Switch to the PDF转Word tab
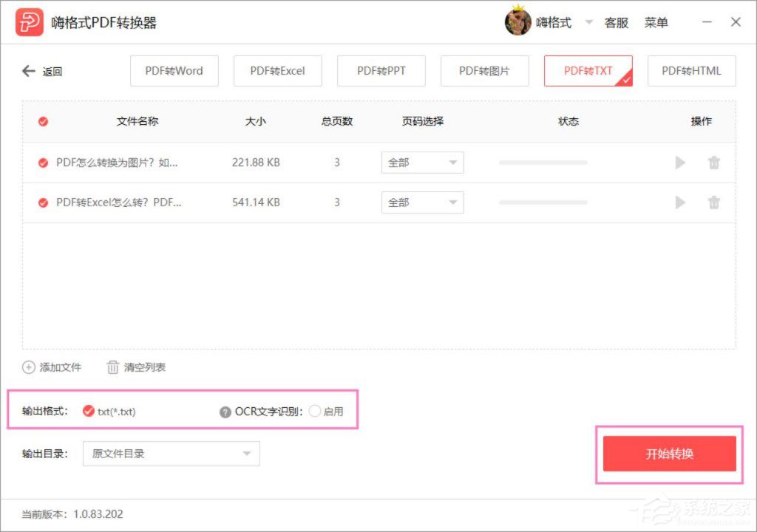This screenshot has width=757, height=532. click(174, 71)
